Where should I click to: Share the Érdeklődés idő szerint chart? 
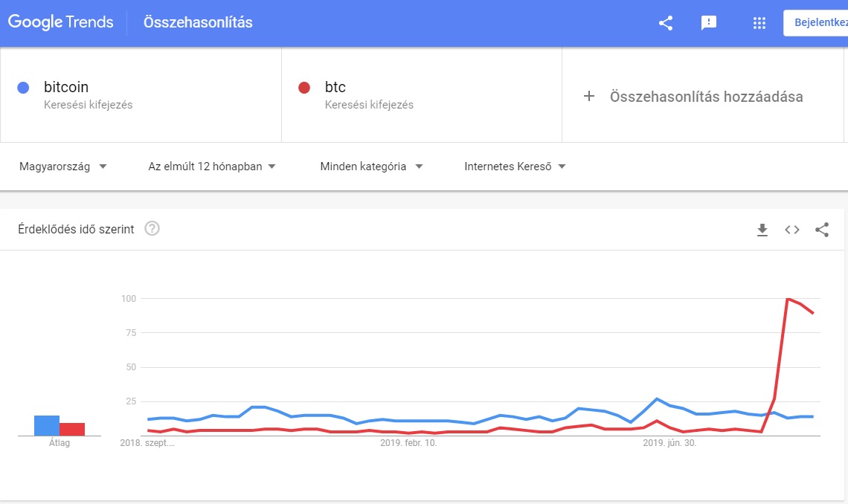click(822, 230)
